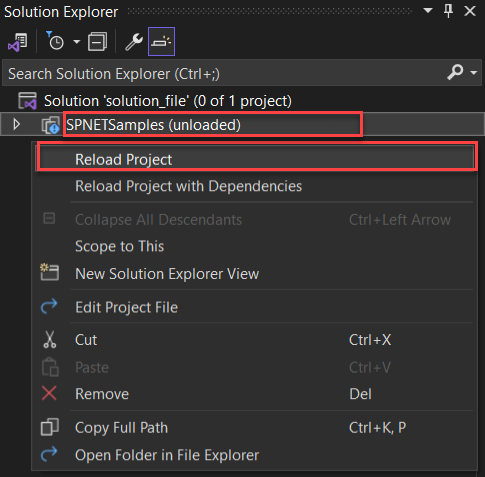
Task: Choose Reload Project with Dependencies
Action: (189, 186)
